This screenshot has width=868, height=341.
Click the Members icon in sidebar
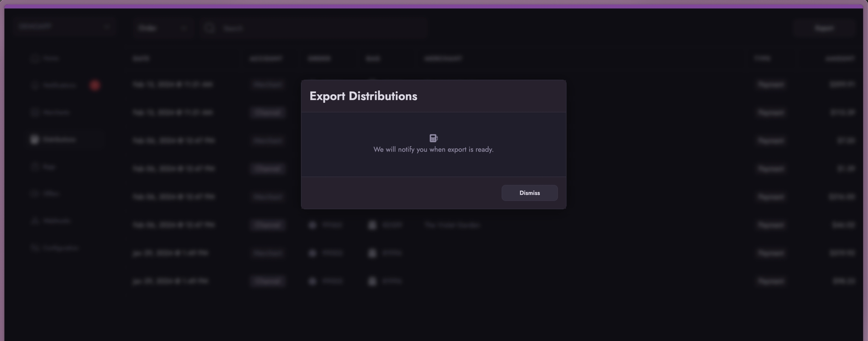point(35,112)
